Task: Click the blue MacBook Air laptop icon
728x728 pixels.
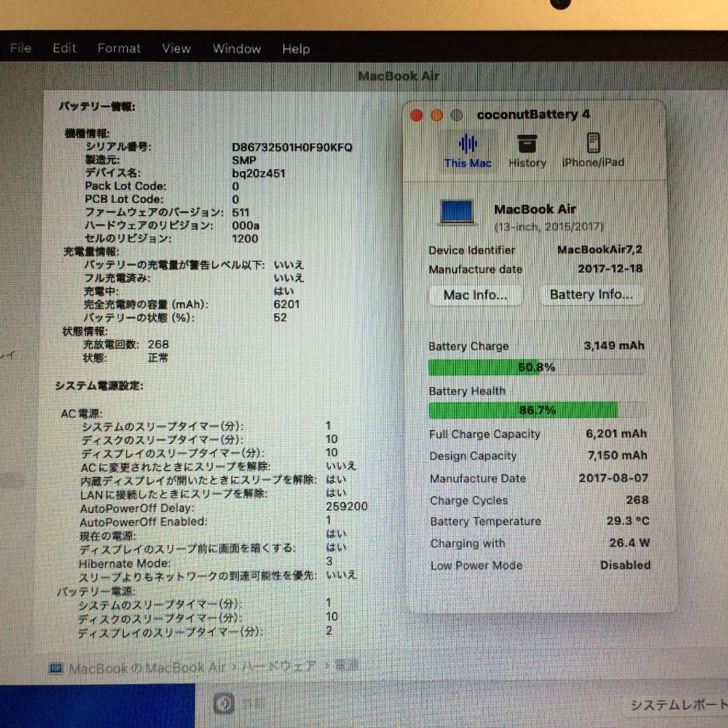Action: click(x=457, y=211)
